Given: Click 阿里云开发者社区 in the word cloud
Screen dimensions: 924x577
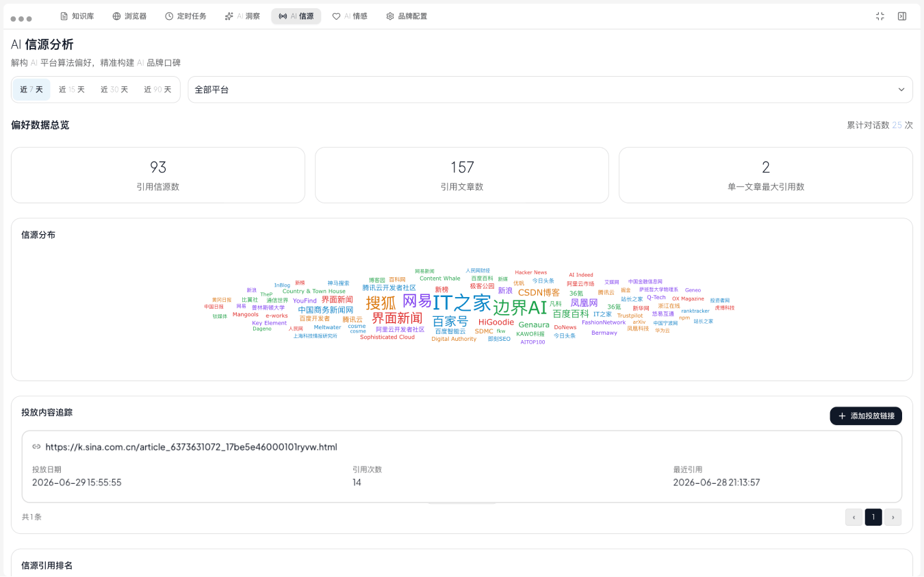Looking at the screenshot, I should click(x=400, y=330).
